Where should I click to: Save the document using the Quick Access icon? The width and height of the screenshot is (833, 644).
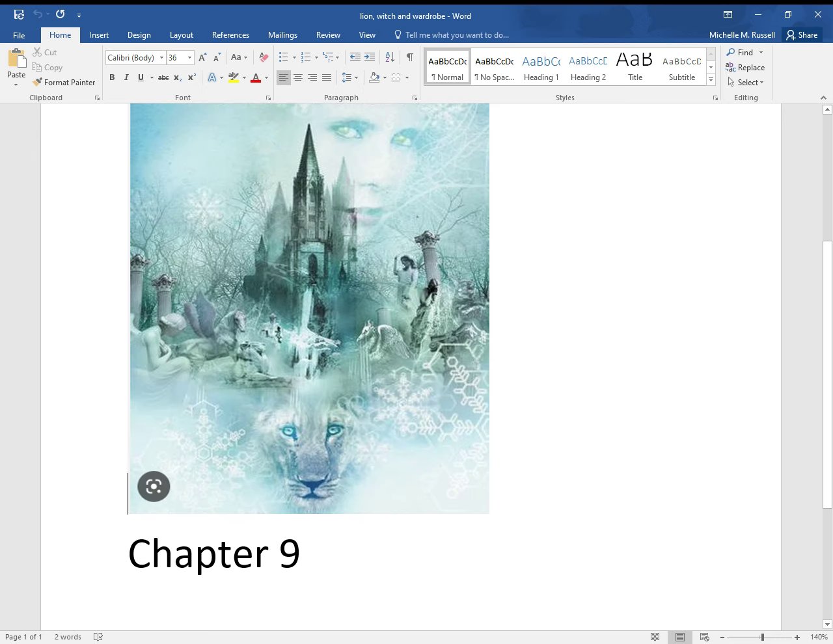[19, 14]
